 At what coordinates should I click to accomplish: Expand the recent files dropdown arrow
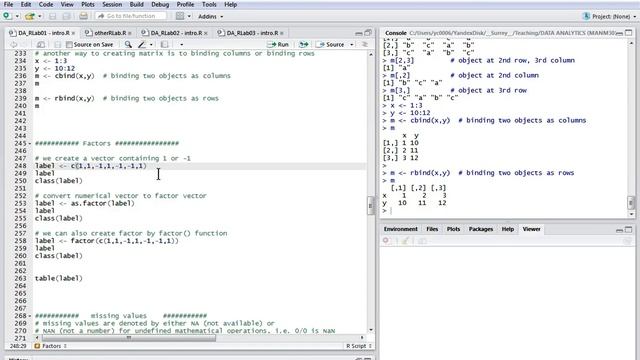[40, 16]
